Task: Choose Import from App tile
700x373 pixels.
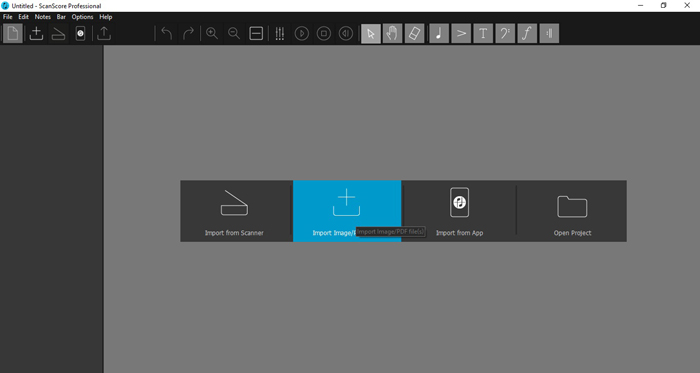Action: click(459, 211)
